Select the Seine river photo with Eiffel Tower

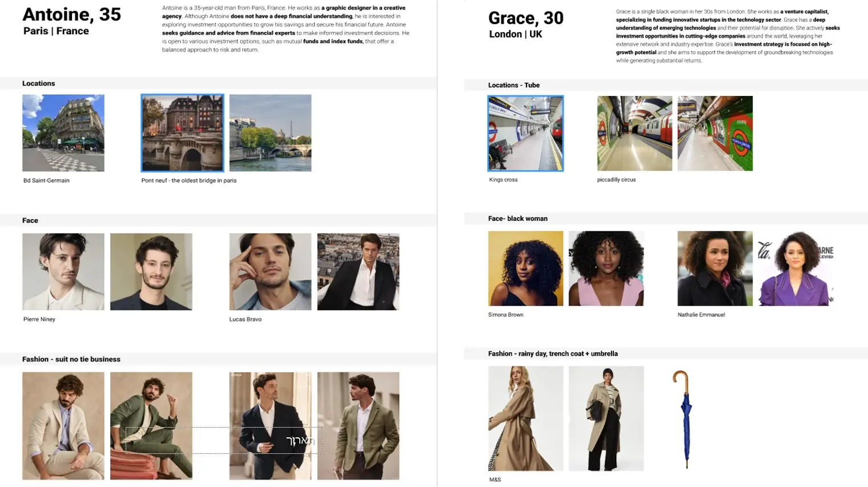tap(270, 133)
